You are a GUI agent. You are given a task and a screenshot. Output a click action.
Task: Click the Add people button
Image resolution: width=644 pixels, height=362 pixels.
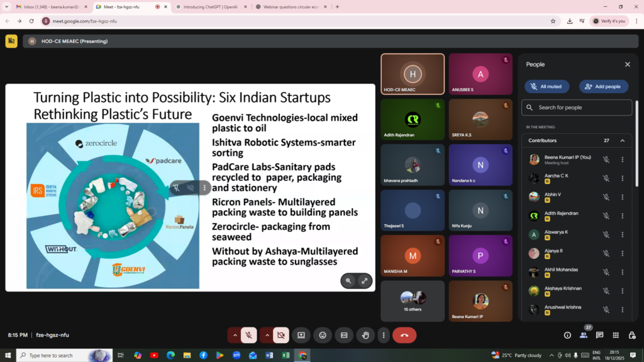(x=604, y=87)
